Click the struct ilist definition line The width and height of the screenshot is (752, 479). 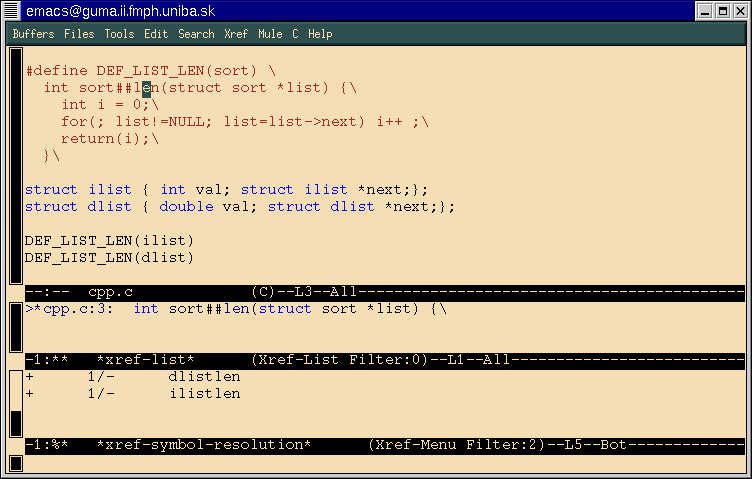[226, 190]
